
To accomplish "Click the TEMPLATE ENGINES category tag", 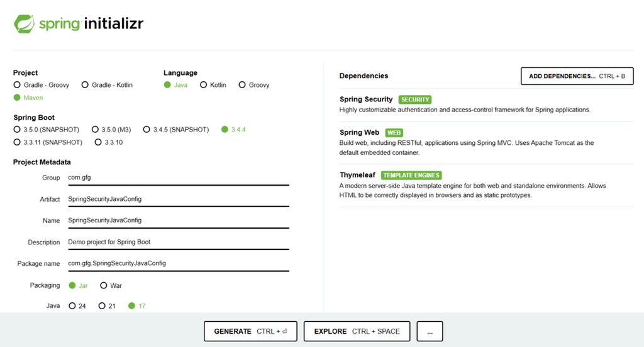I will pos(411,175).
